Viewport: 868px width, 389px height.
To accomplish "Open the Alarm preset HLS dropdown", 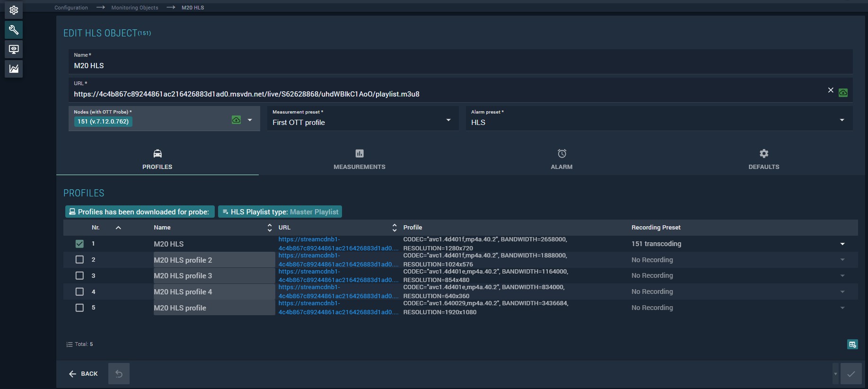I will coord(842,120).
